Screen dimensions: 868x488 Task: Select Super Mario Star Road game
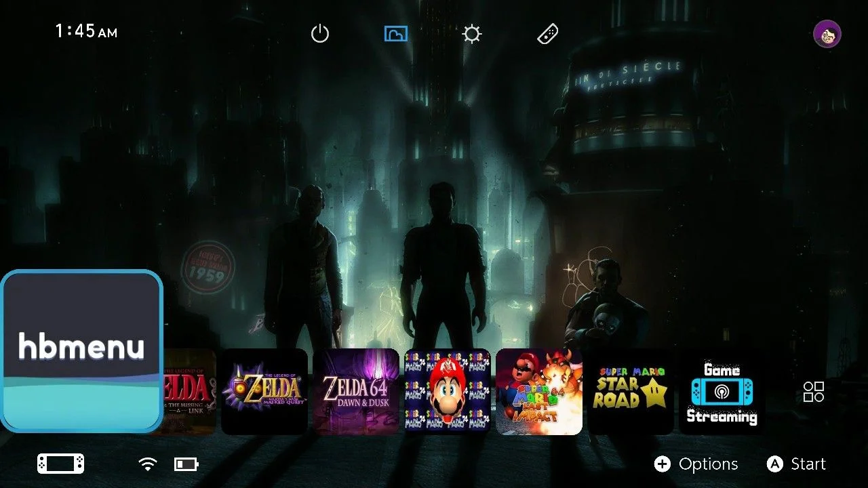tap(631, 392)
